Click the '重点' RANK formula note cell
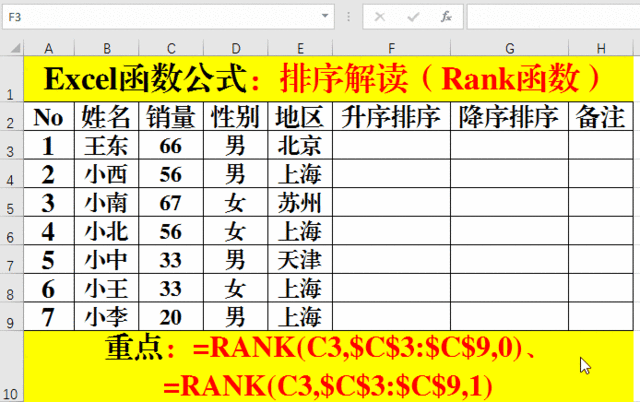 (x=329, y=366)
